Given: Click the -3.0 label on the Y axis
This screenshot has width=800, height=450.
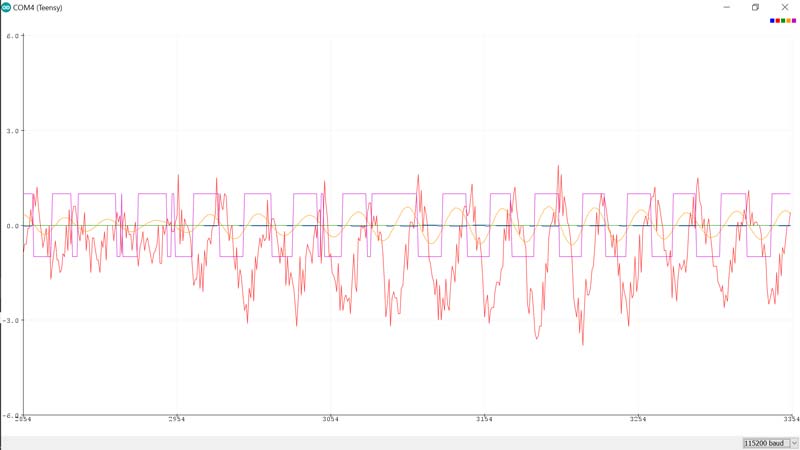Looking at the screenshot, I should [12, 321].
